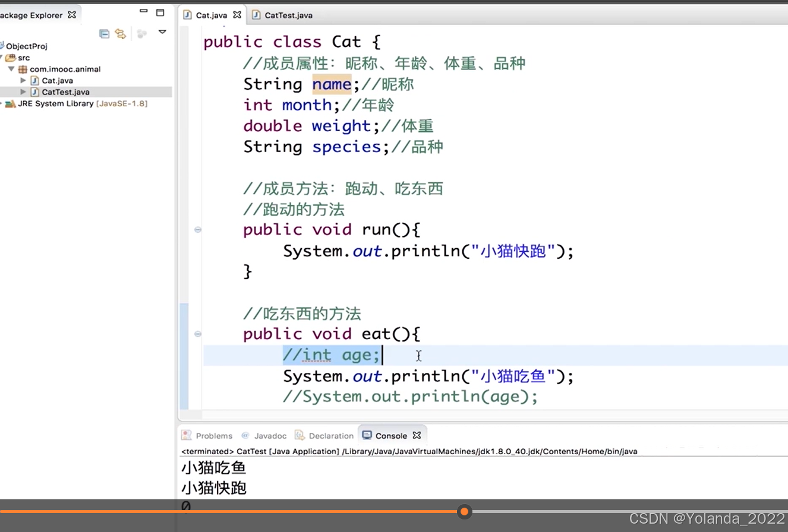Expand the CatTest.java tree arrow
This screenshot has width=788, height=532.
(23, 92)
